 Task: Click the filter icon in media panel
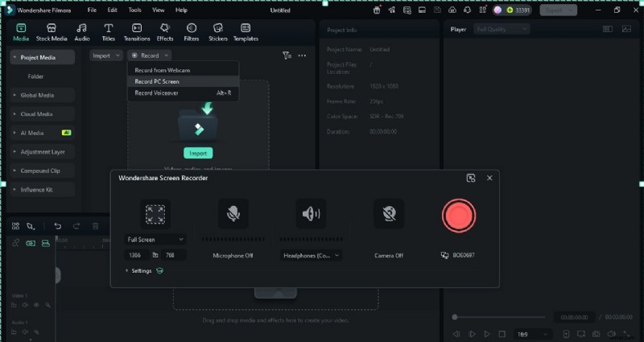pos(287,56)
